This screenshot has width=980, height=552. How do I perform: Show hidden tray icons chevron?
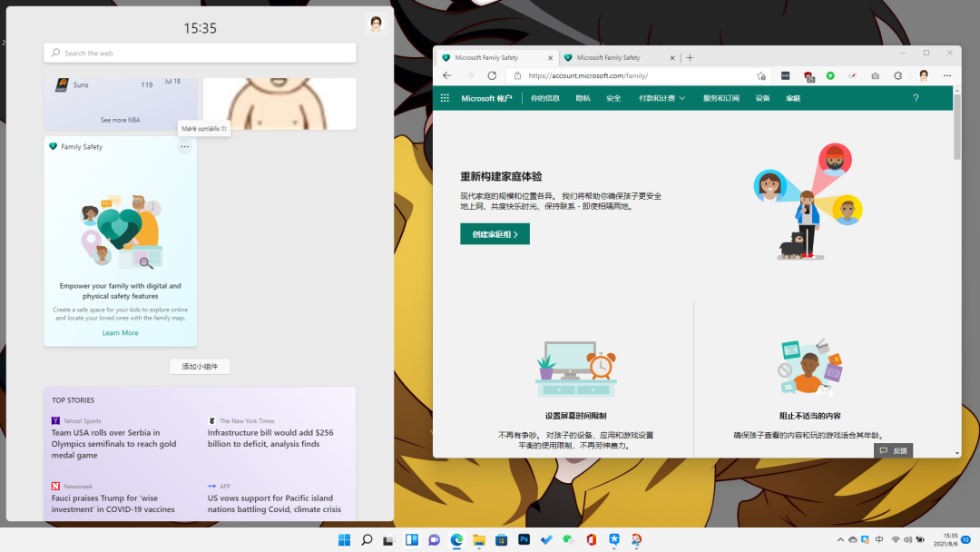point(840,539)
